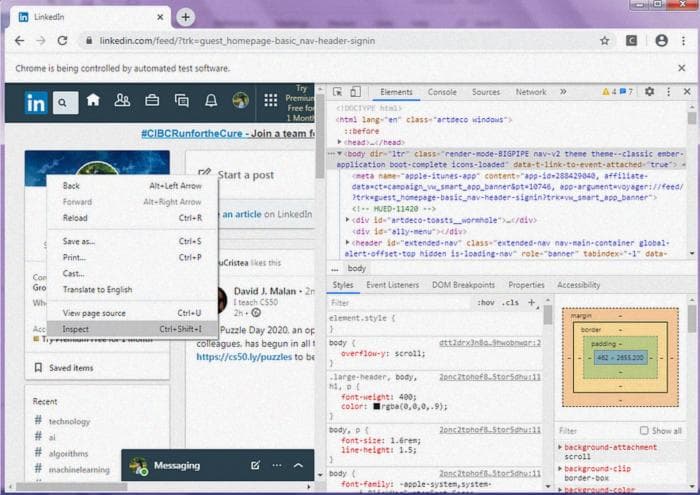Show more DevTools tabs chevron
Viewport: 700px width, 495px height.
click(563, 92)
